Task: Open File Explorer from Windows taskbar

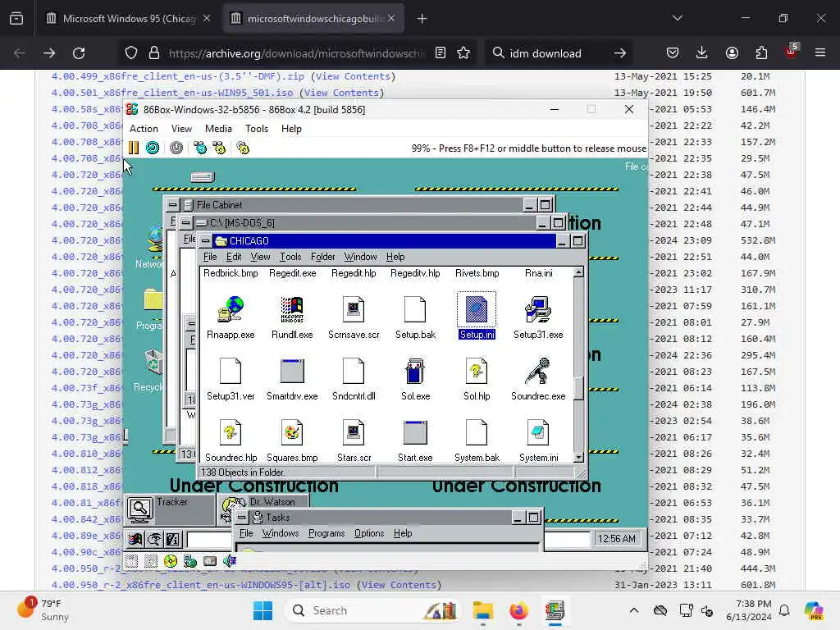Action: pyautogui.click(x=482, y=610)
